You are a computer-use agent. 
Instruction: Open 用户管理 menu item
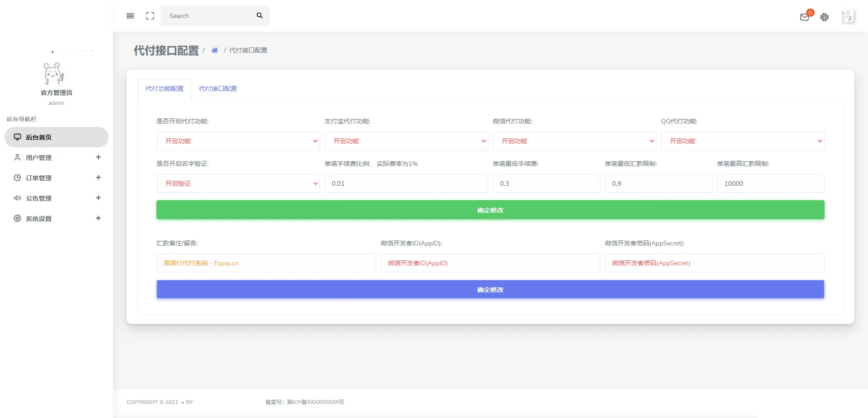57,157
